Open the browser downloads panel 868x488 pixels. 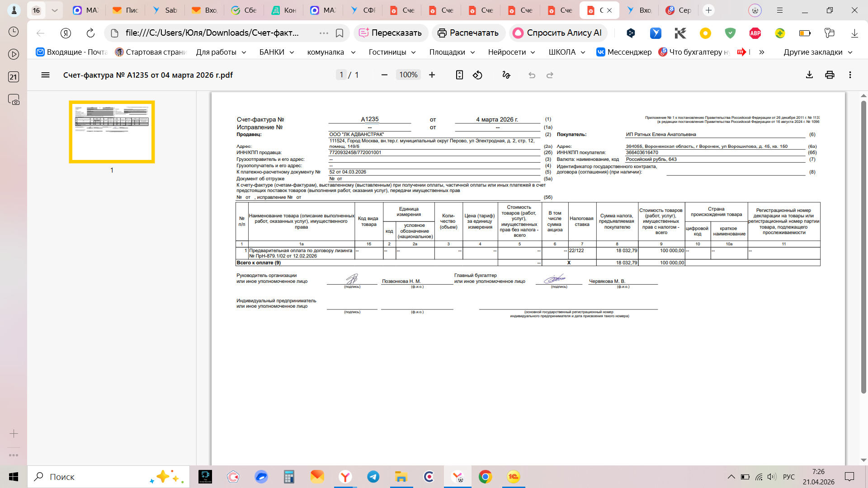854,33
